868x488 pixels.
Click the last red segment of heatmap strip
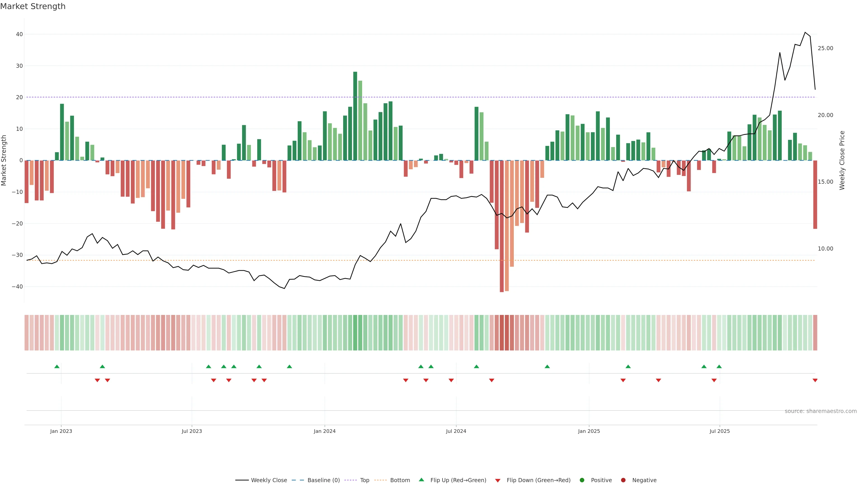click(x=815, y=332)
